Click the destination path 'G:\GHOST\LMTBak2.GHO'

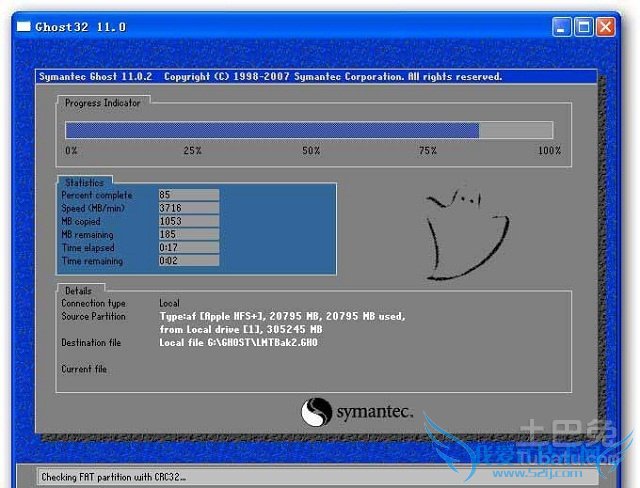[262, 342]
